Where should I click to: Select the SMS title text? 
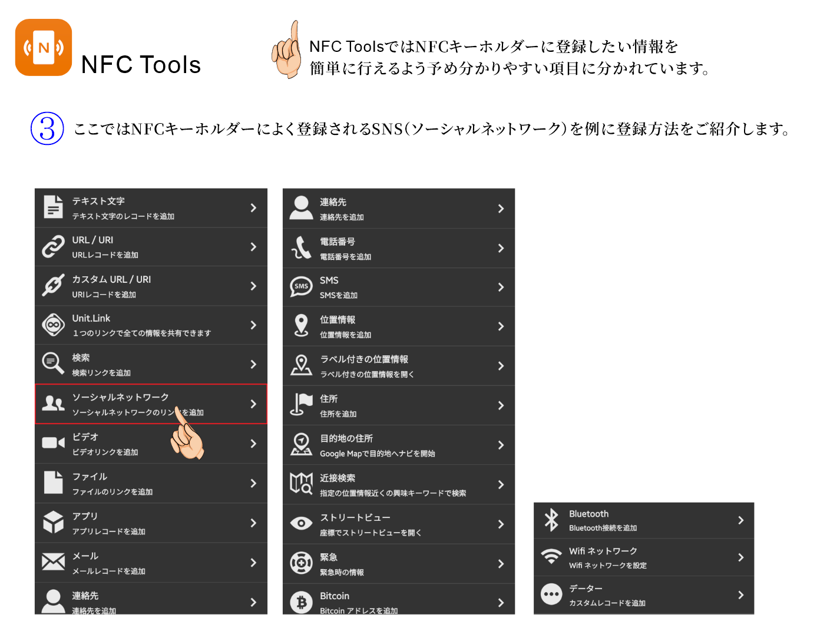pyautogui.click(x=329, y=280)
